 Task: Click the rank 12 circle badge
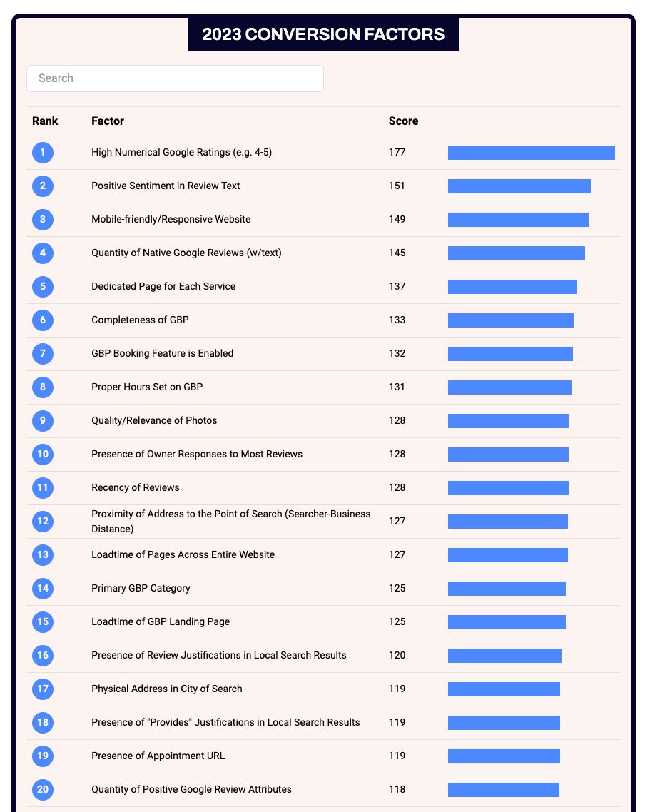[x=43, y=521]
